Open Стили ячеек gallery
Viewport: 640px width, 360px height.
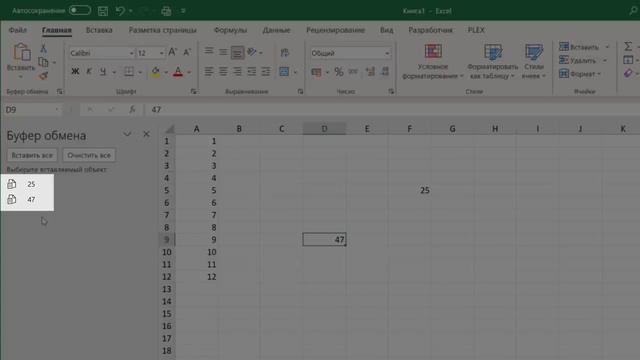pos(533,61)
